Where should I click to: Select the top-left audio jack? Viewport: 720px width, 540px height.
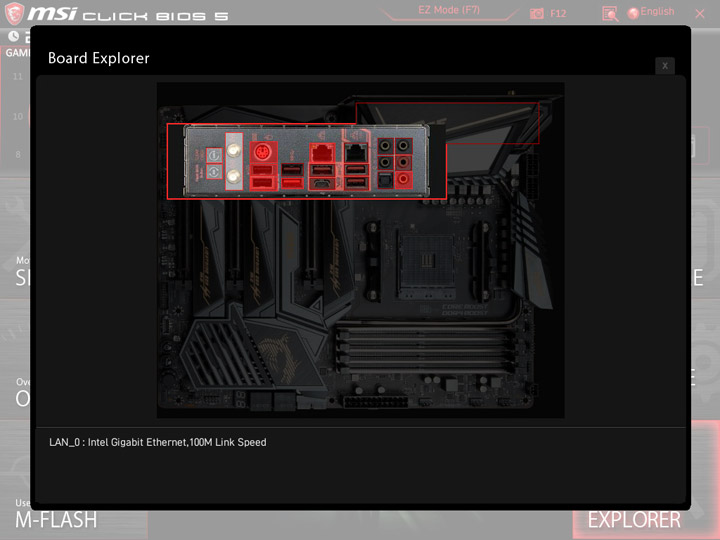tap(386, 146)
